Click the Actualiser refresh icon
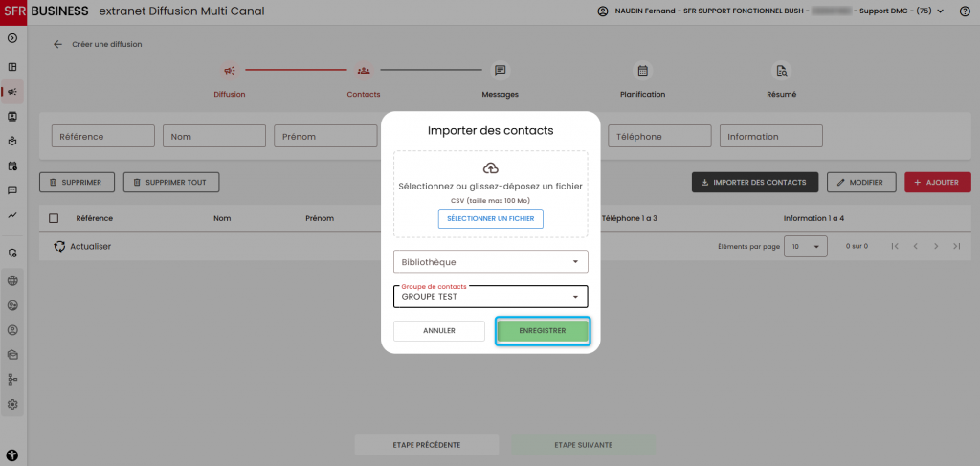 (x=59, y=247)
